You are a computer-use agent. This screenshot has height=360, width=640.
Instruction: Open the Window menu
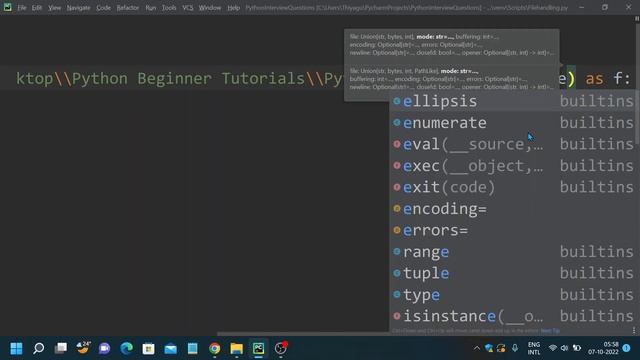210,8
